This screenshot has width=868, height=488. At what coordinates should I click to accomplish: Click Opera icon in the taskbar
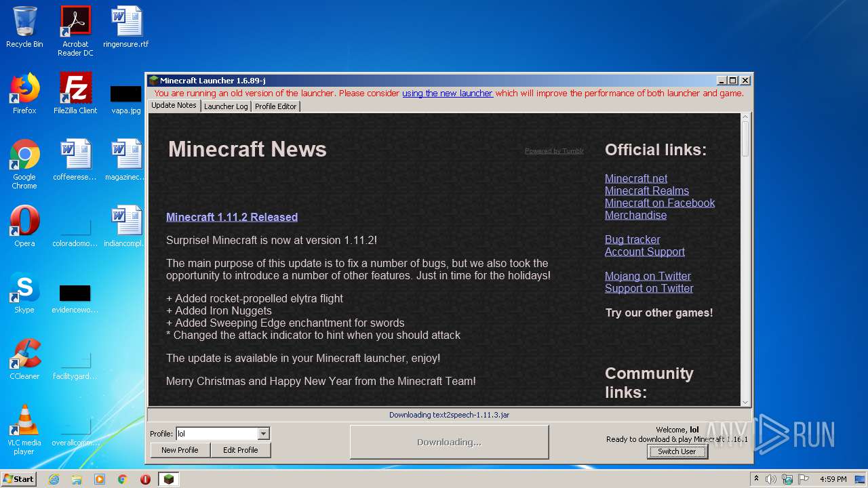point(145,479)
